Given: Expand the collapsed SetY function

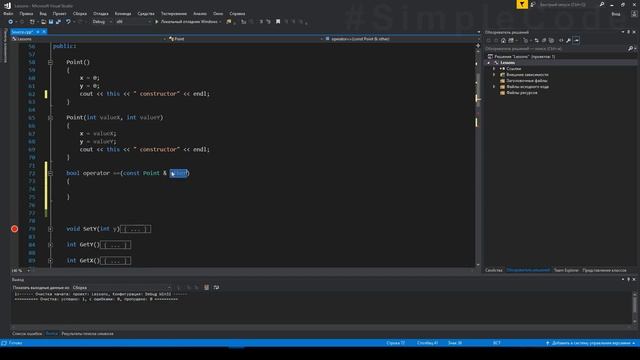Looking at the screenshot, I should click(50, 229).
